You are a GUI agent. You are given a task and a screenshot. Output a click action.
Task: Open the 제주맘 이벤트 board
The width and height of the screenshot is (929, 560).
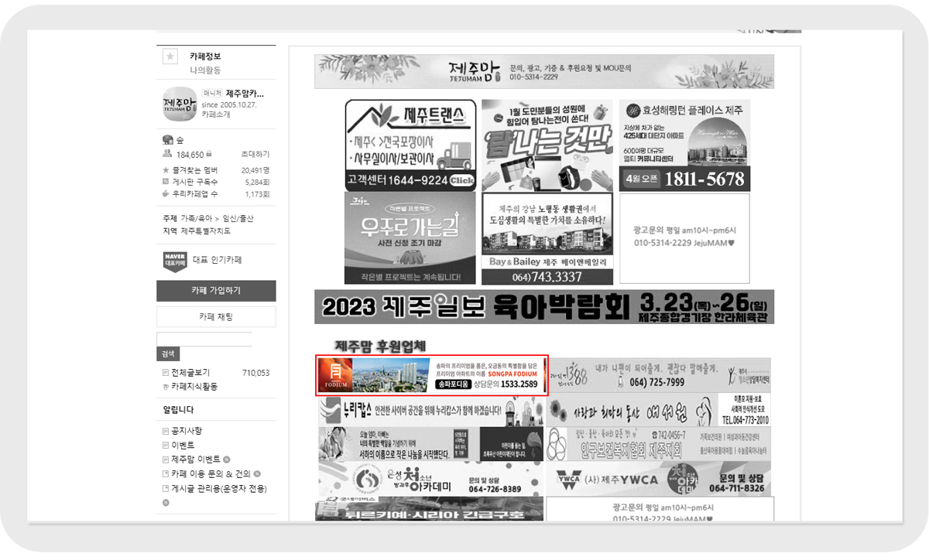pos(196,459)
